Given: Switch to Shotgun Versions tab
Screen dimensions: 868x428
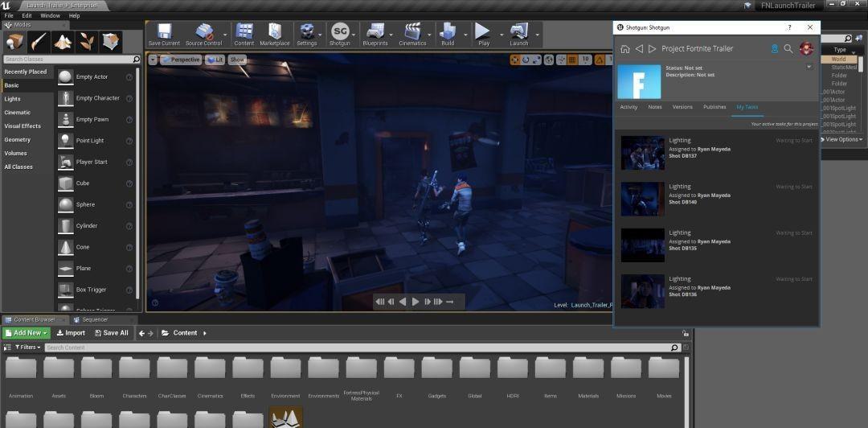Looking at the screenshot, I should pos(682,107).
